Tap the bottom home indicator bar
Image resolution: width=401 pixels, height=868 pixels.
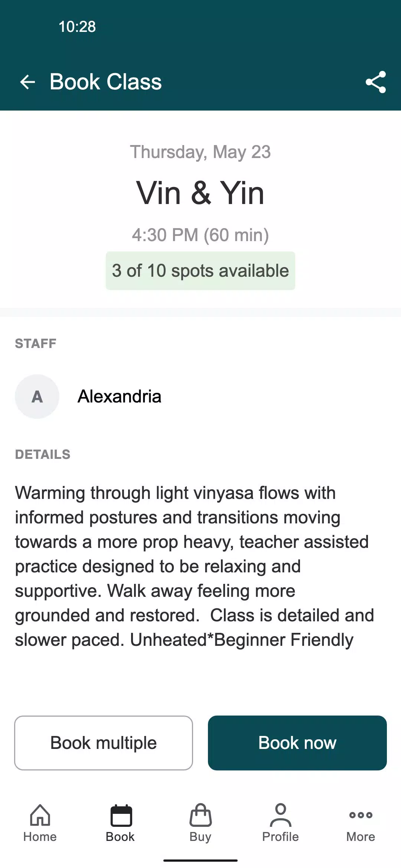click(200, 861)
